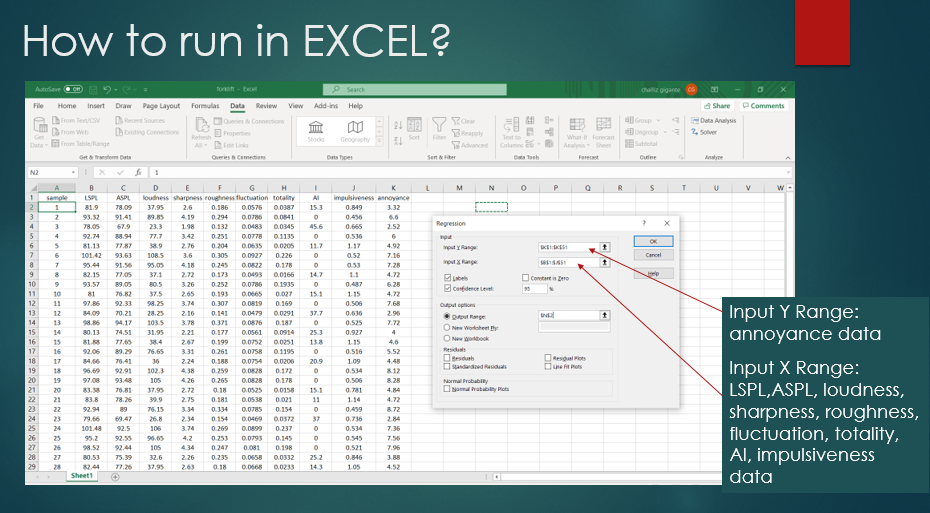Uncheck the Labels checkbox

click(x=447, y=278)
